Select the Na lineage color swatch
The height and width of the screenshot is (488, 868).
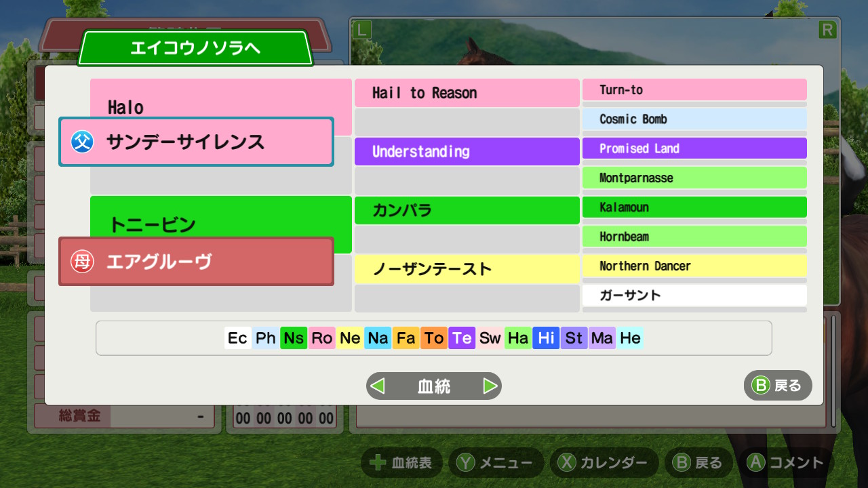(x=378, y=338)
